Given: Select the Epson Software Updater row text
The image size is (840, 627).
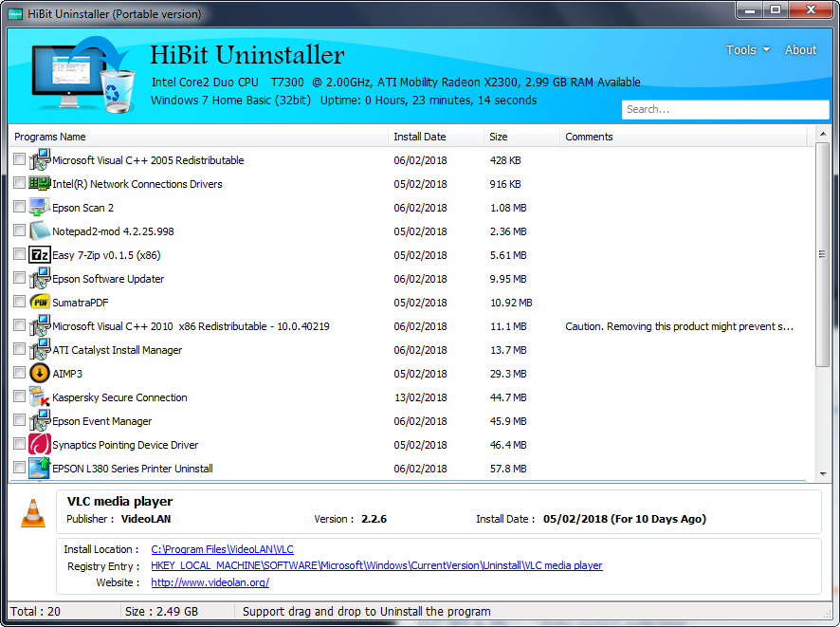Looking at the screenshot, I should [108, 279].
